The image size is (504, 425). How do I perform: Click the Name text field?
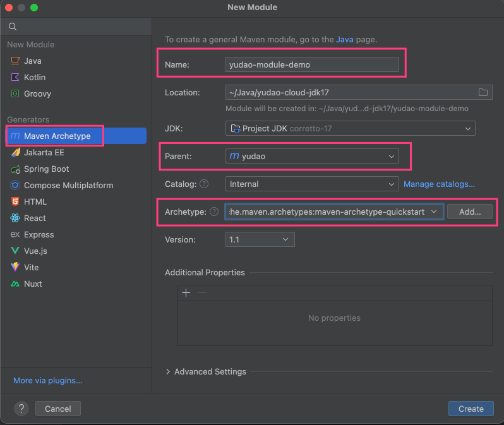[312, 64]
